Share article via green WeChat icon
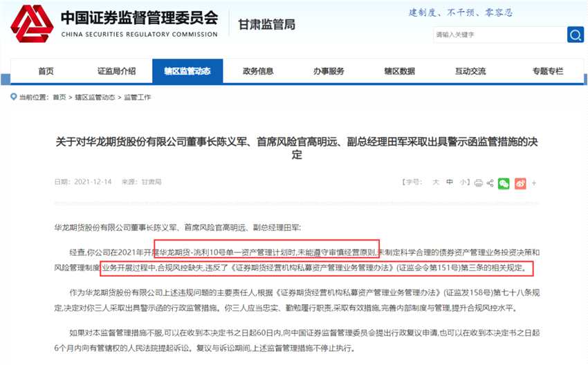The height and width of the screenshot is (365, 588). click(x=504, y=183)
